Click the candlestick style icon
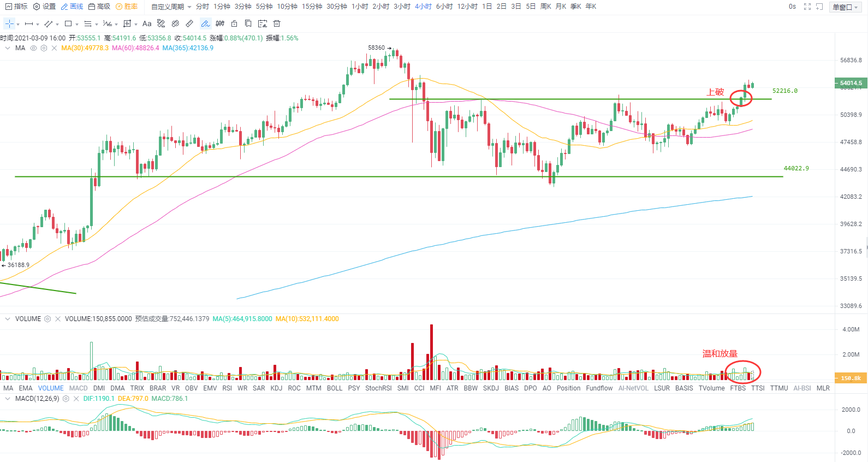868x462 pixels. [220, 23]
